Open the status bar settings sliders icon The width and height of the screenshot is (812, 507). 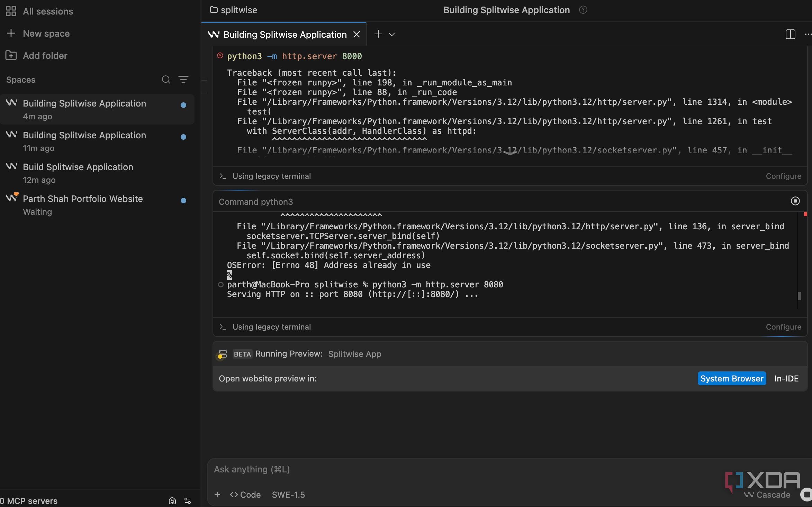pos(188,501)
